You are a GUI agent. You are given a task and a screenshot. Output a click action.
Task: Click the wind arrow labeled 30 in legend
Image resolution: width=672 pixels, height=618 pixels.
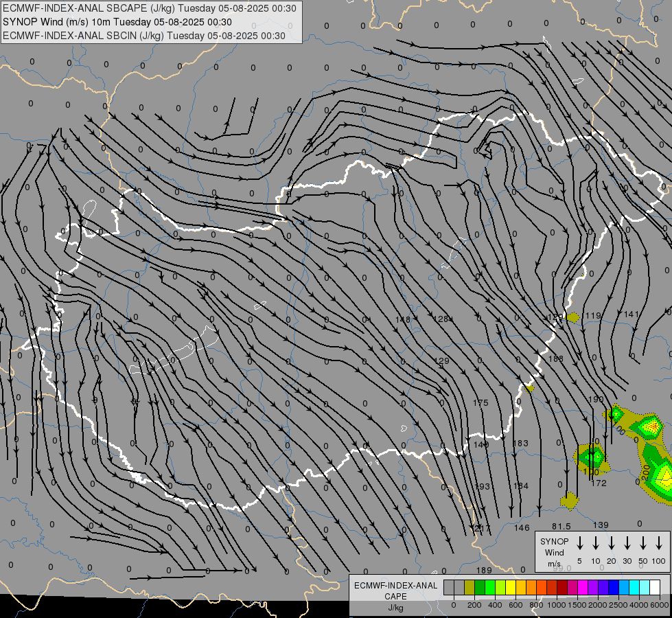(627, 543)
